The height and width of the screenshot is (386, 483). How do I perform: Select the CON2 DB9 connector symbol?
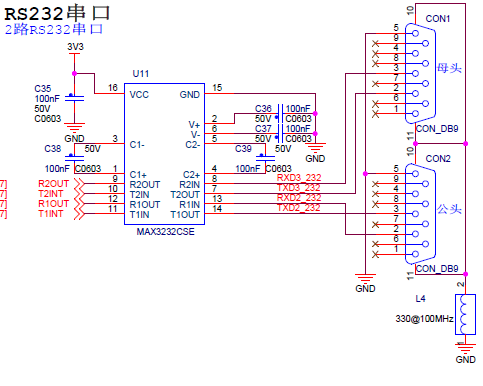click(420, 214)
